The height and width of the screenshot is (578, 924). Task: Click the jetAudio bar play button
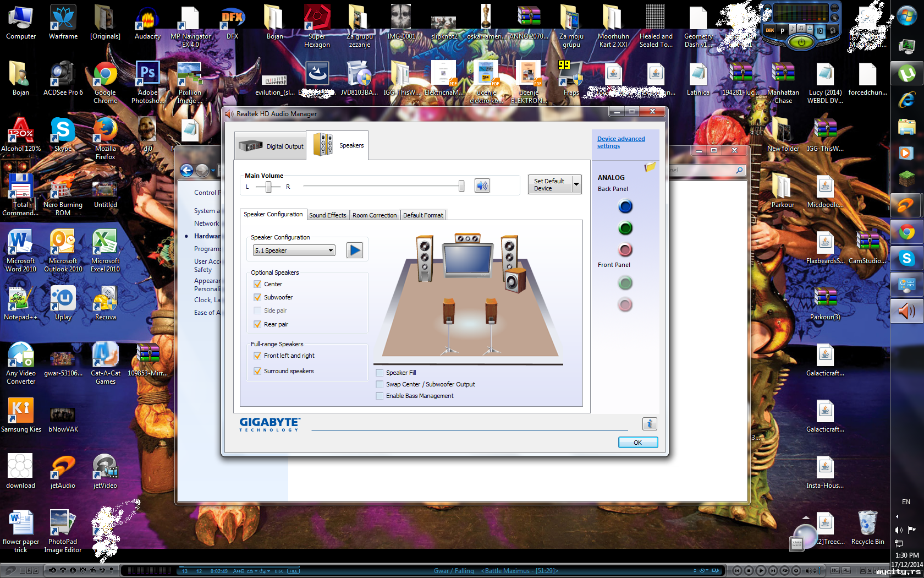[x=761, y=571]
